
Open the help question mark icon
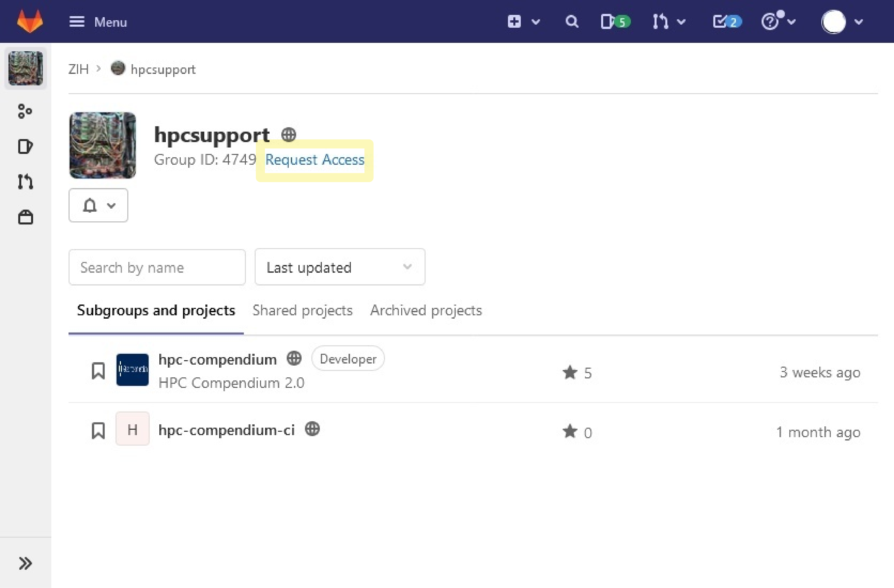[770, 21]
